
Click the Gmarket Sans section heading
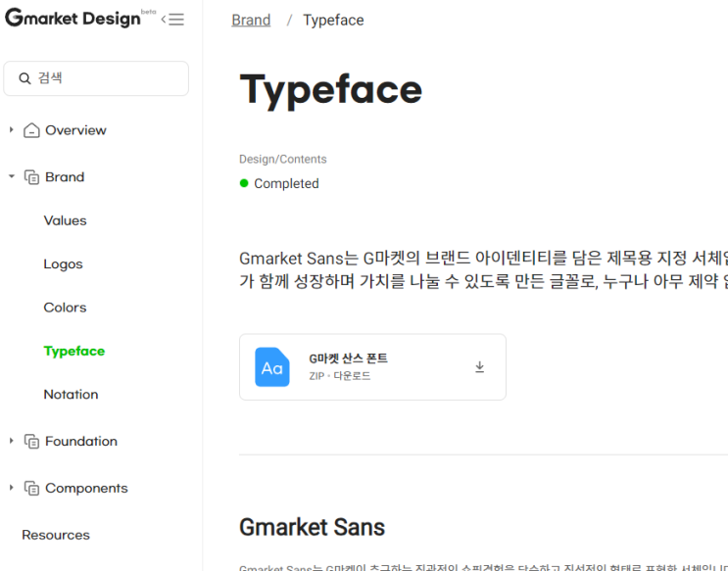click(312, 527)
